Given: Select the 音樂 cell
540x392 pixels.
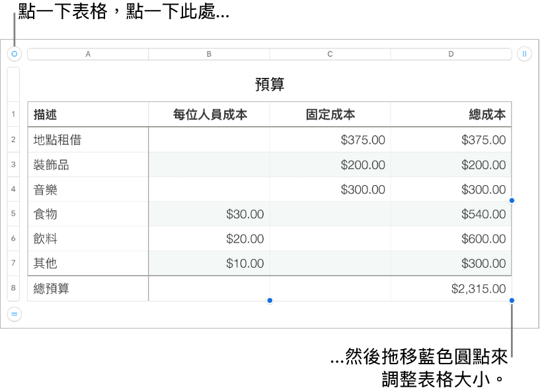Looking at the screenshot, I should click(88, 189).
